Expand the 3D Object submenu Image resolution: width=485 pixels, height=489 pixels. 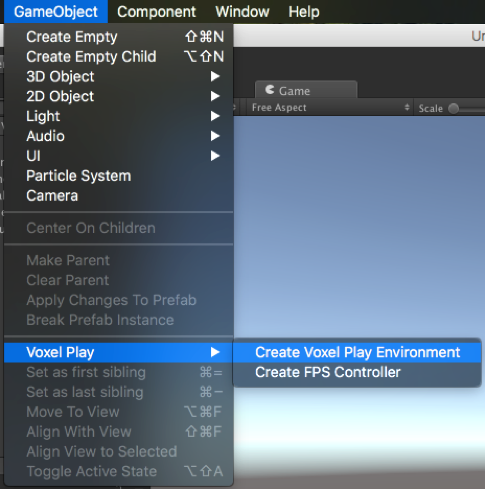click(119, 77)
